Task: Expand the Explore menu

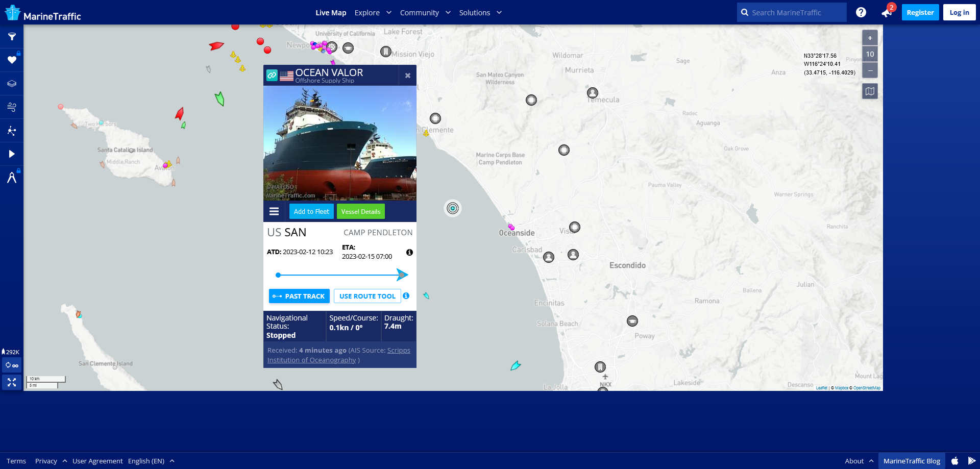Action: click(373, 13)
